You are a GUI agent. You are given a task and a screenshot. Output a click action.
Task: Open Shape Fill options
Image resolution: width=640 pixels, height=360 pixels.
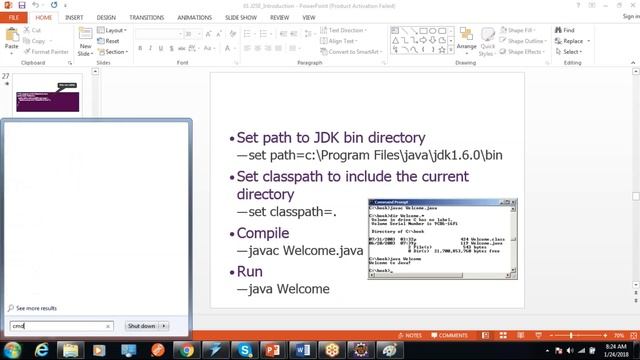(518, 30)
